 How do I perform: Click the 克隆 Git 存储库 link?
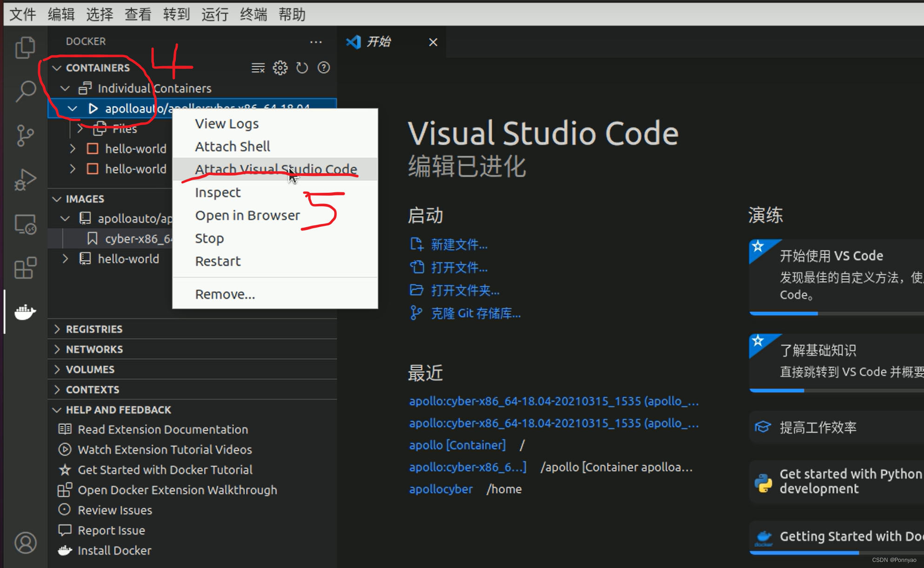tap(475, 313)
